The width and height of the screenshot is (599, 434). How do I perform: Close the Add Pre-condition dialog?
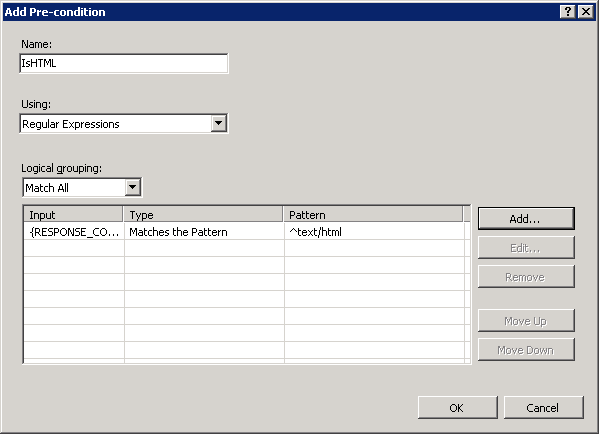586,12
